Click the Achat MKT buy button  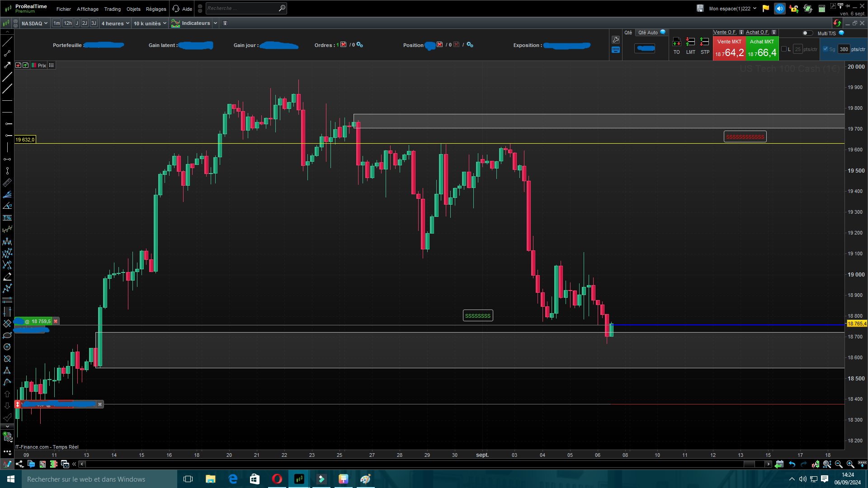click(762, 48)
